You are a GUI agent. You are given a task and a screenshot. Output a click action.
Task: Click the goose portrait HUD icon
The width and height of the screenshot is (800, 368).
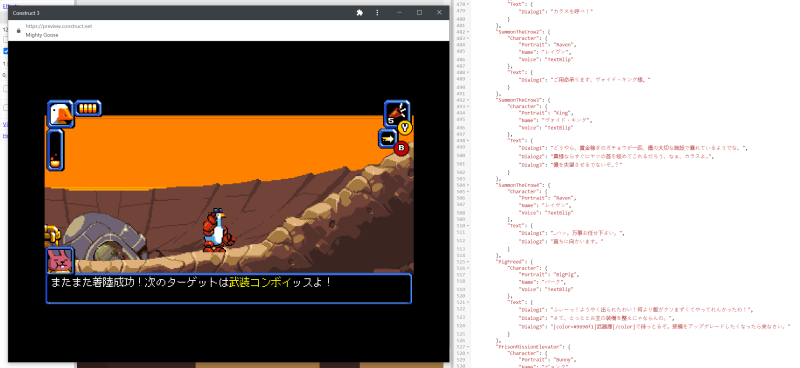tap(61, 114)
